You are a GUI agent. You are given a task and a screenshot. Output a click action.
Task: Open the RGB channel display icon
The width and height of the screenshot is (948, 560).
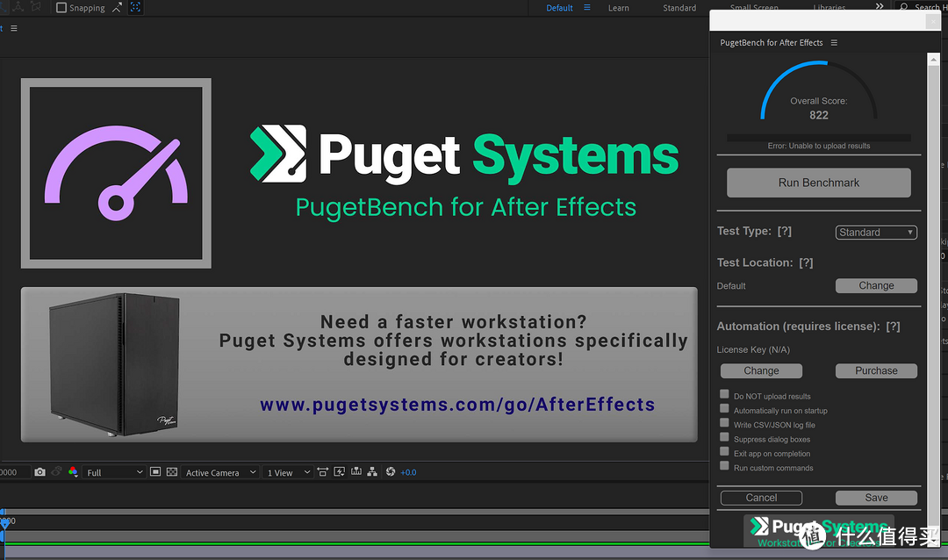[73, 471]
